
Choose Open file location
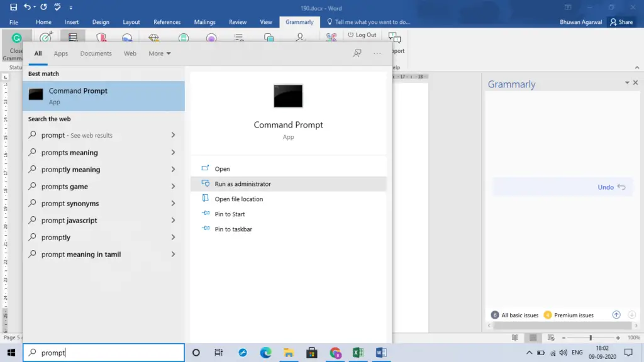coord(288,199)
